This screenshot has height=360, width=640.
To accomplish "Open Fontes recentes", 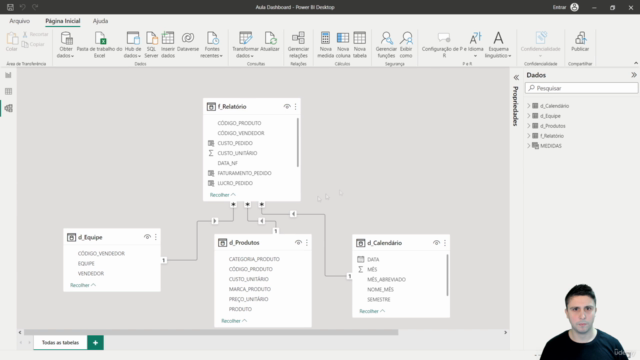I will coord(212,44).
